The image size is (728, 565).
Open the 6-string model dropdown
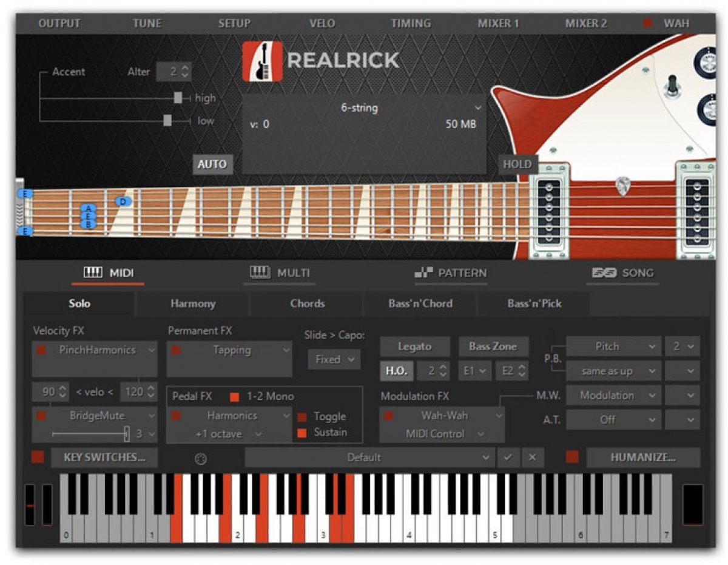pos(364,108)
